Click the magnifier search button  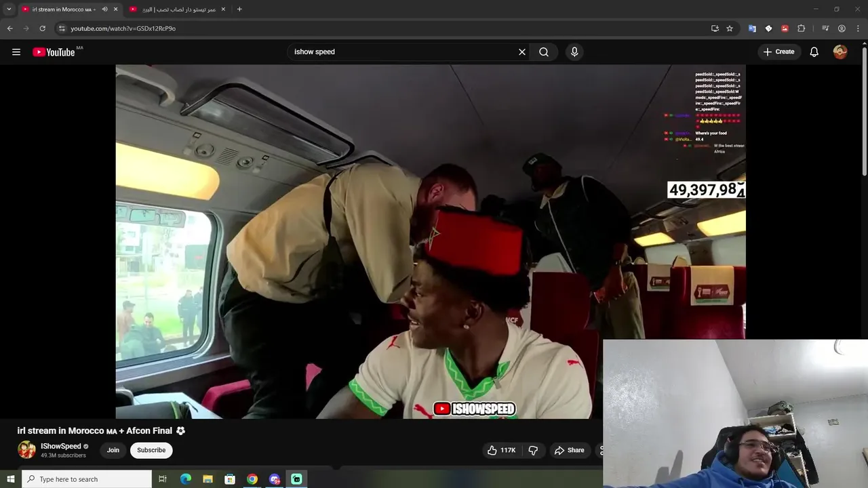(544, 52)
